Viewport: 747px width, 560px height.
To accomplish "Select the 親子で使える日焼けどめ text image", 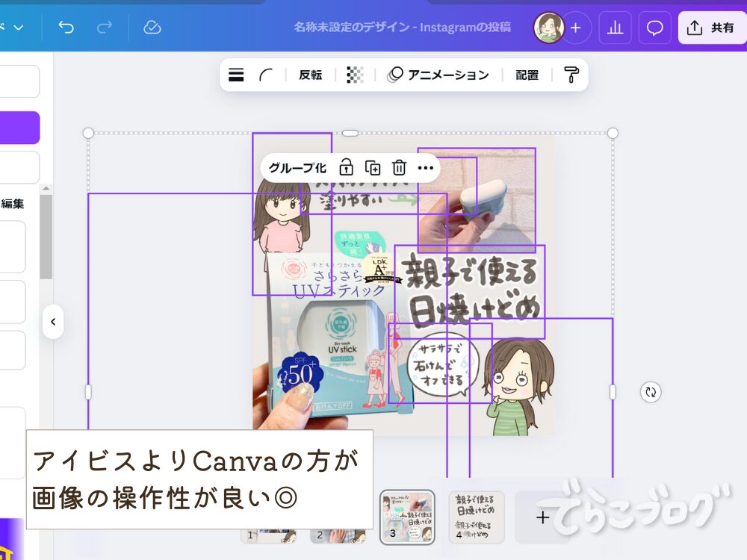I will point(469,292).
